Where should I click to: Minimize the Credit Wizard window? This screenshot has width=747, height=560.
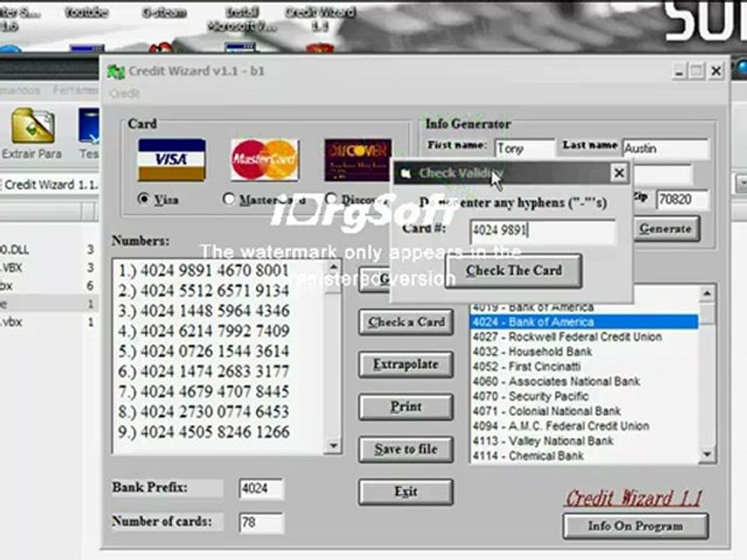point(679,72)
